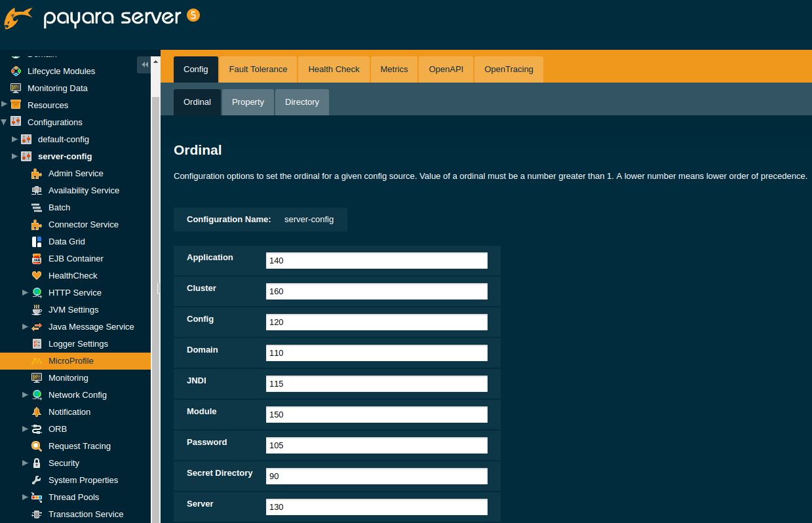812x523 pixels.
Task: Click the Thread Pools icon
Action: click(37, 497)
